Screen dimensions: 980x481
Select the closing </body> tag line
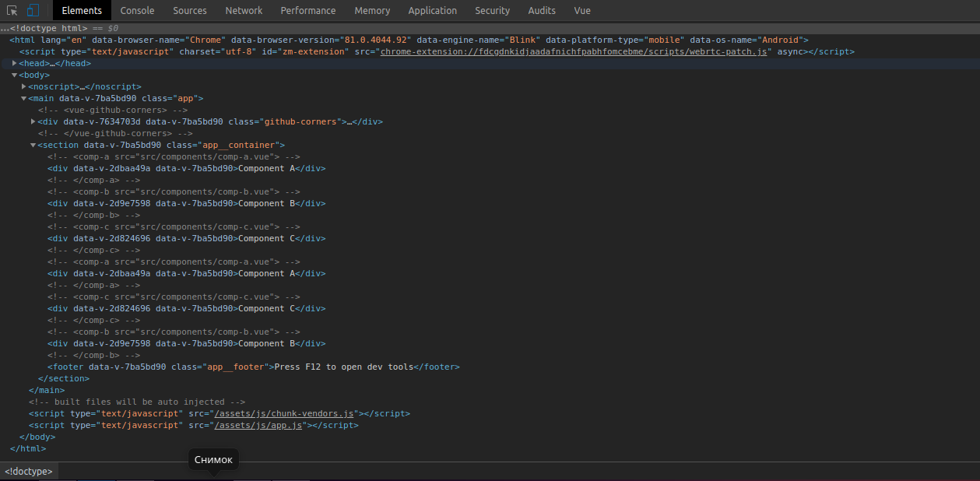pos(37,437)
